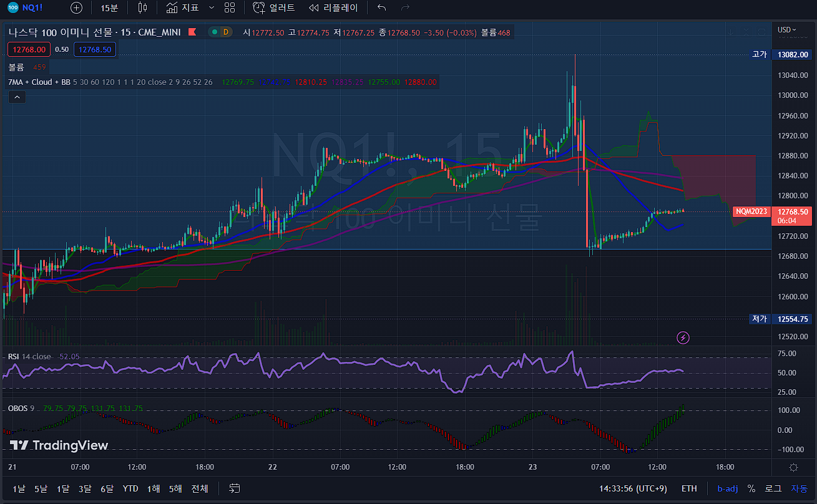Open the indicator templates grid icon

coord(230,8)
